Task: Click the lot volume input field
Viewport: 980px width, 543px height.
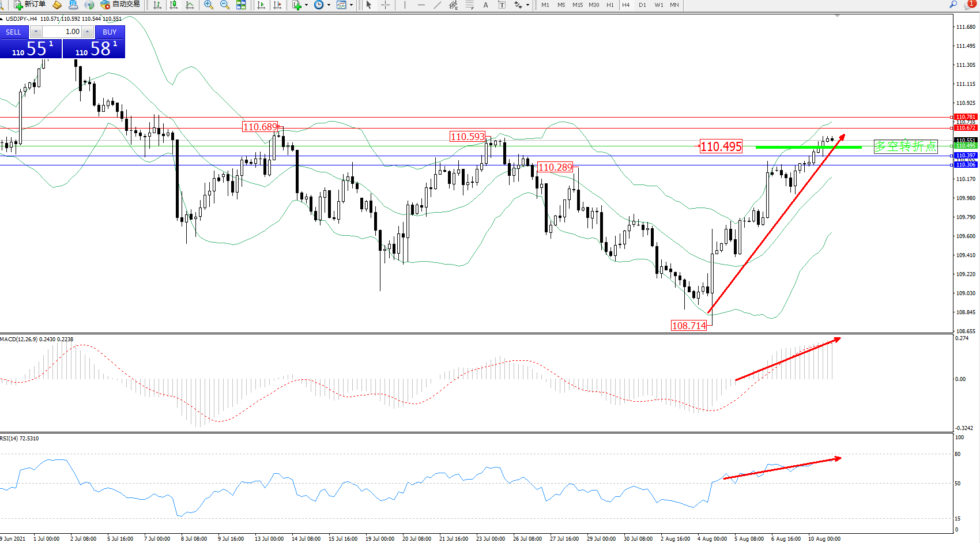Action: pos(62,32)
